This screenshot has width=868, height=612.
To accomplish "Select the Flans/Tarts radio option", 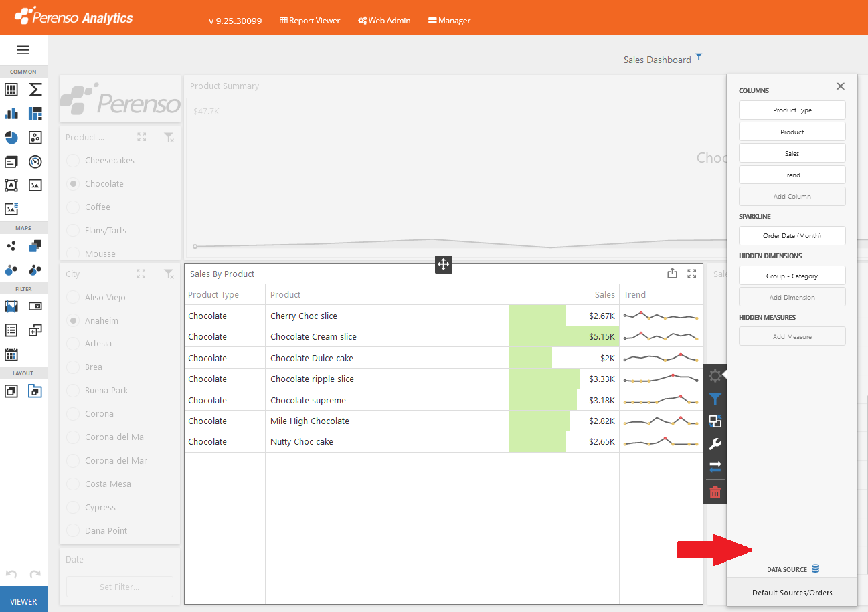I will point(73,230).
